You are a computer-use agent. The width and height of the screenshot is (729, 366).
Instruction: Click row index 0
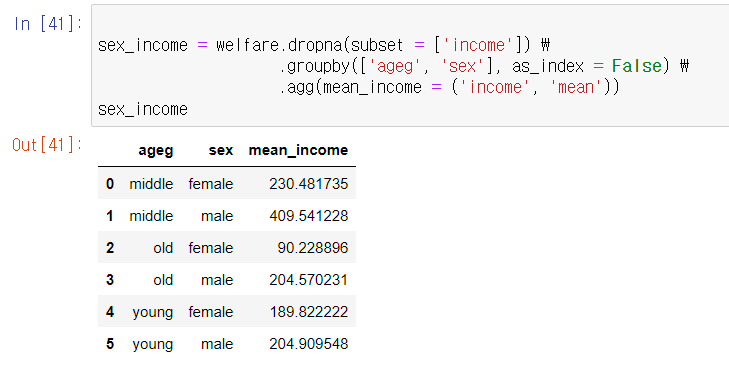[110, 184]
